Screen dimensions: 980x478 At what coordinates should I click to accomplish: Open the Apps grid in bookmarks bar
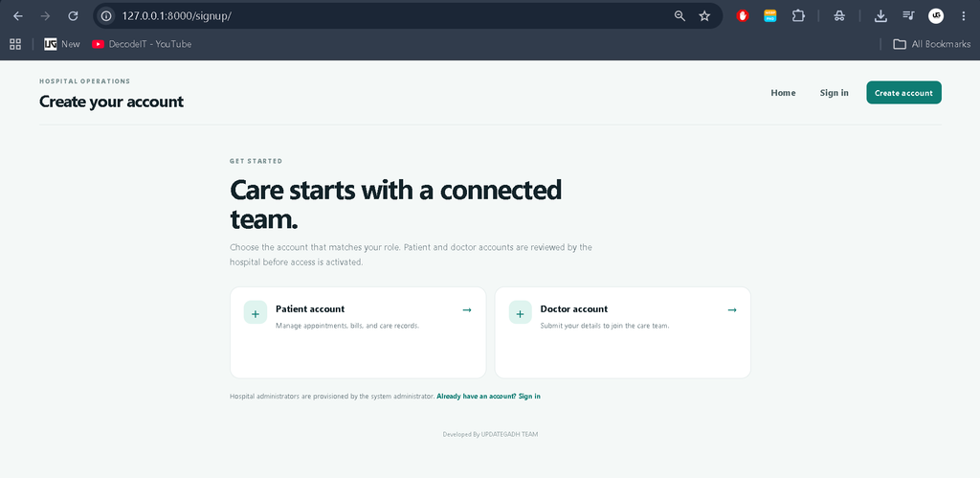[15, 44]
